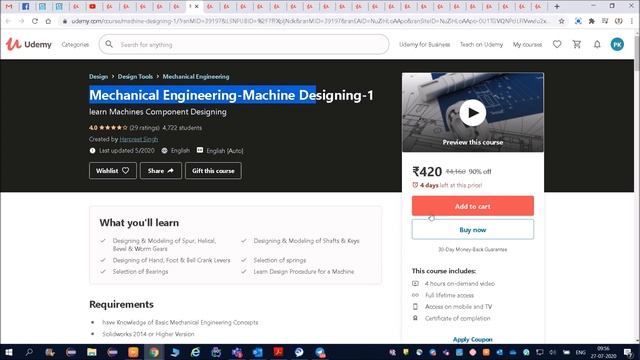The image size is (640, 360).
Task: Open Adobe Acrobat from taskbar
Action: (278, 352)
